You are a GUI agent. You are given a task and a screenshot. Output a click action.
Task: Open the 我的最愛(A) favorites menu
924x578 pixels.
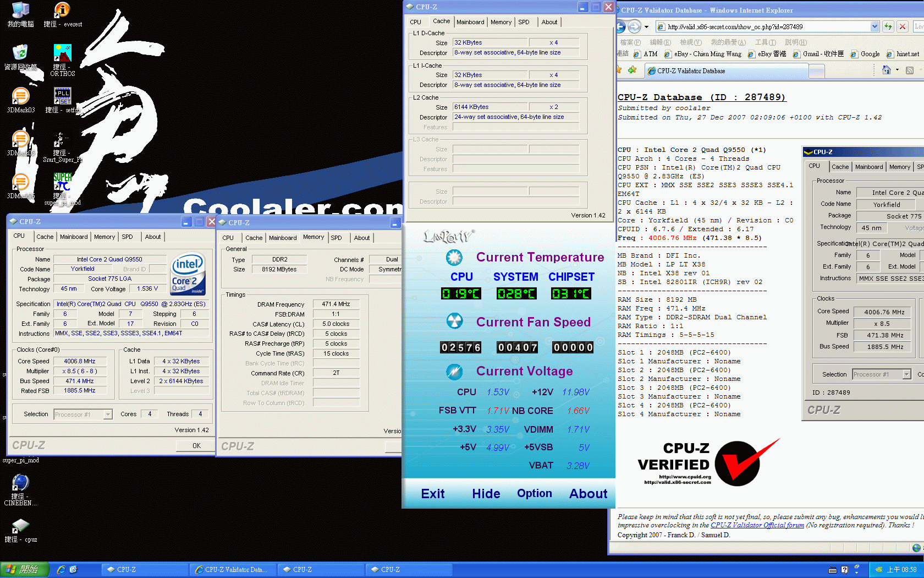[x=728, y=42]
